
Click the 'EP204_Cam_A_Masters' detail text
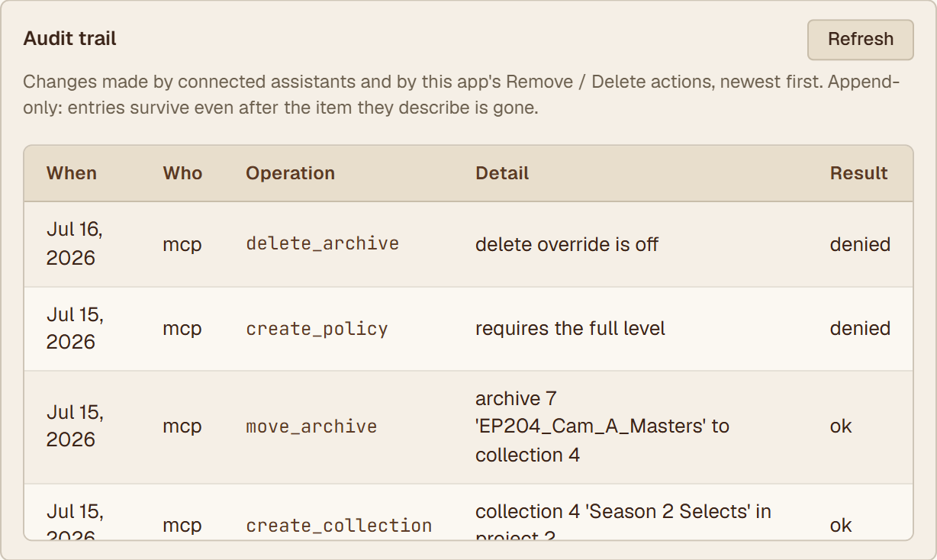click(x=591, y=426)
